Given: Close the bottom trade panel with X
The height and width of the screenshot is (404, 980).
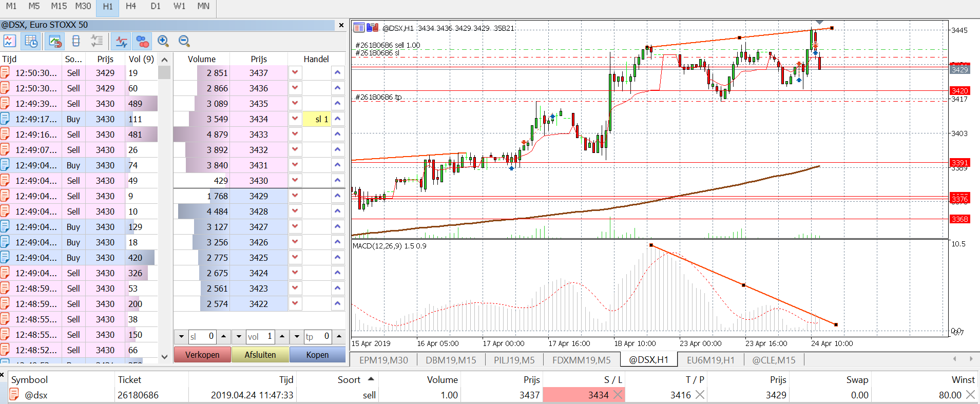Looking at the screenshot, I should [x=2, y=375].
